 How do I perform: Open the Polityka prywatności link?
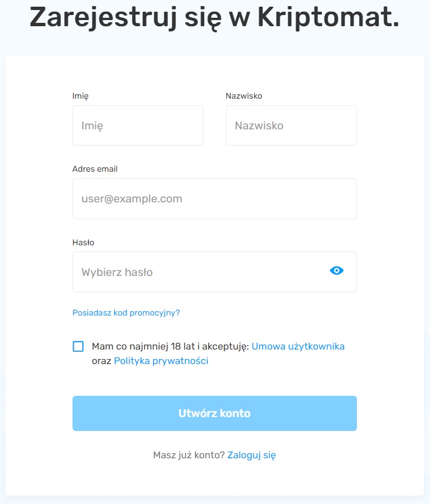pos(161,361)
